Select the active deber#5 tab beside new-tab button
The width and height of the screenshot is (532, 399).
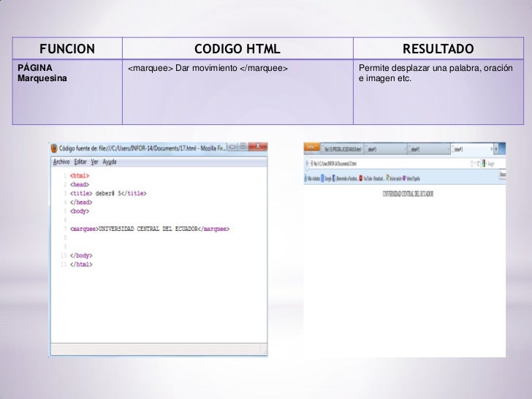coord(472,149)
